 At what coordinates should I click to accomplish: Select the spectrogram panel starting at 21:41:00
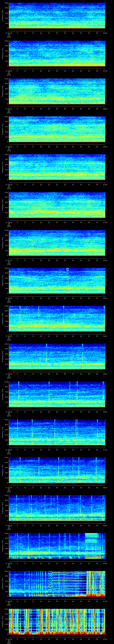coord(57,621)
